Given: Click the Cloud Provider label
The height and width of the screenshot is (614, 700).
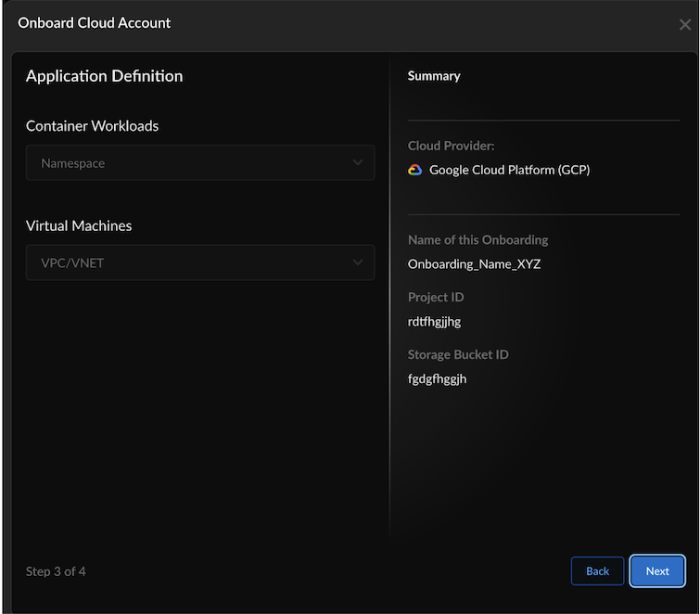Looking at the screenshot, I should pos(451,147).
